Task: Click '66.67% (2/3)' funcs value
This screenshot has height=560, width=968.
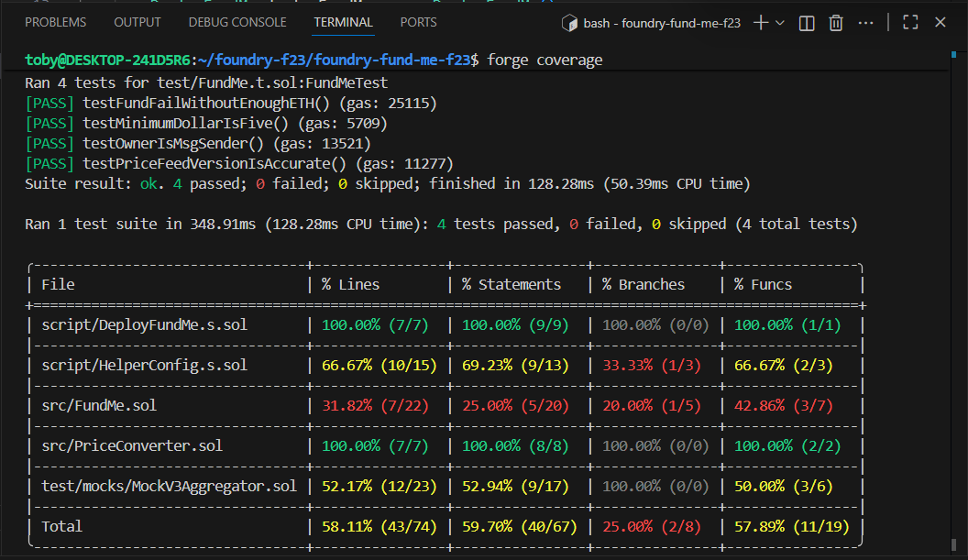Action: (x=784, y=366)
